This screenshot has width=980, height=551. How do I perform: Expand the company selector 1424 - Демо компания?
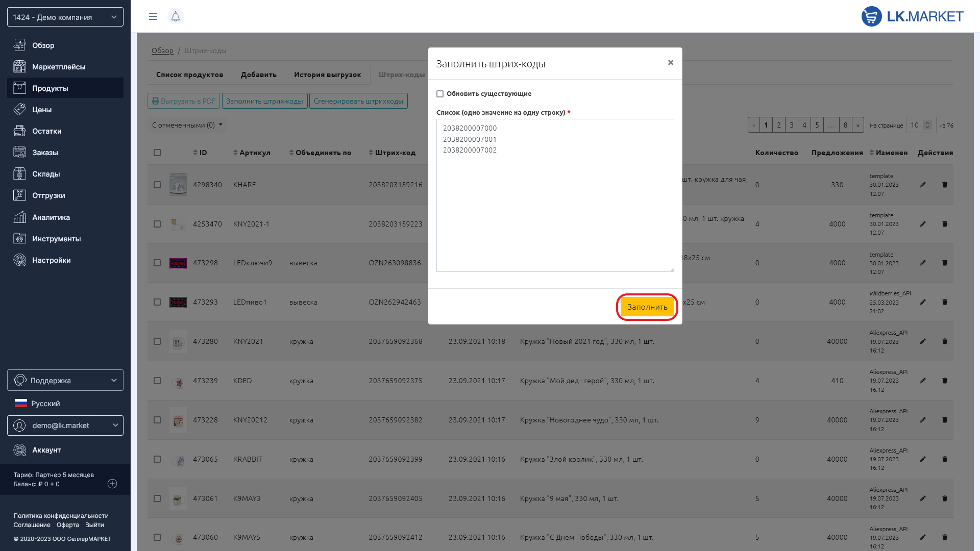tap(65, 17)
